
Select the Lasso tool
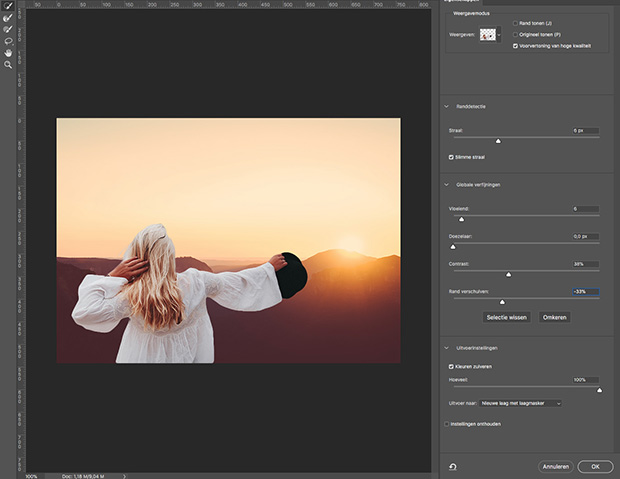click(8, 41)
